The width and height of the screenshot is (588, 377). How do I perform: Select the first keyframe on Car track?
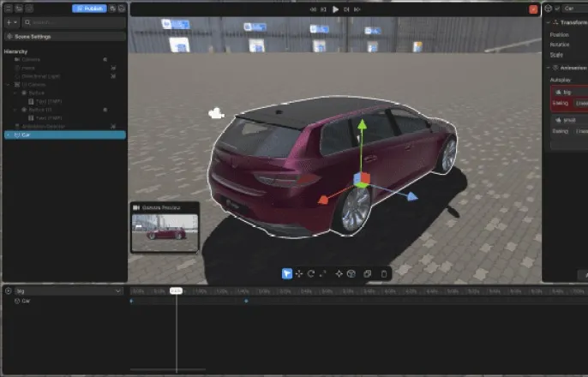(131, 301)
